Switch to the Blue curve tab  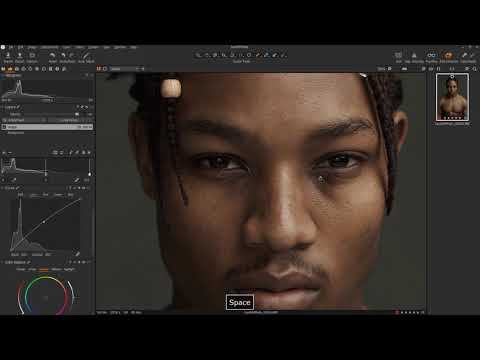[x=71, y=195]
